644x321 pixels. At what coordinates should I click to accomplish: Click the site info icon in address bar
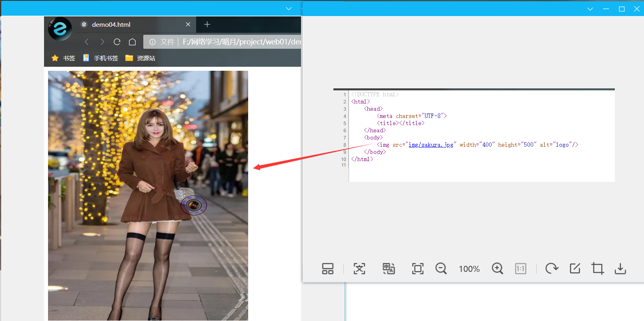pyautogui.click(x=152, y=42)
